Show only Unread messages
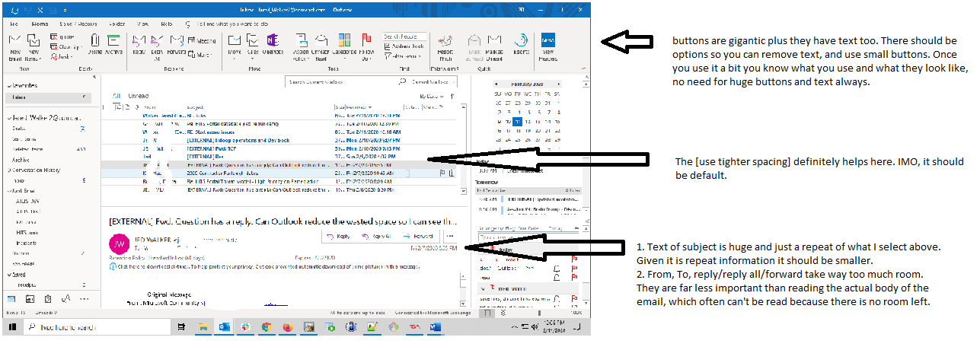The width and height of the screenshot is (980, 350). click(139, 97)
